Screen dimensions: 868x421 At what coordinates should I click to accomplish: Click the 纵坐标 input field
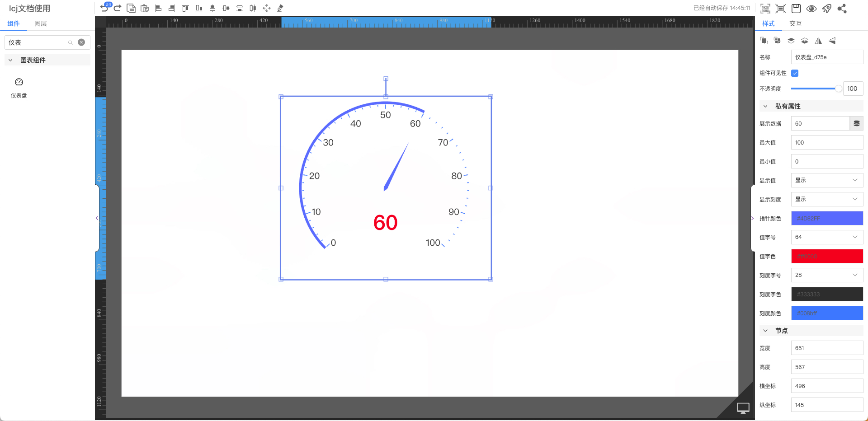pyautogui.click(x=827, y=405)
